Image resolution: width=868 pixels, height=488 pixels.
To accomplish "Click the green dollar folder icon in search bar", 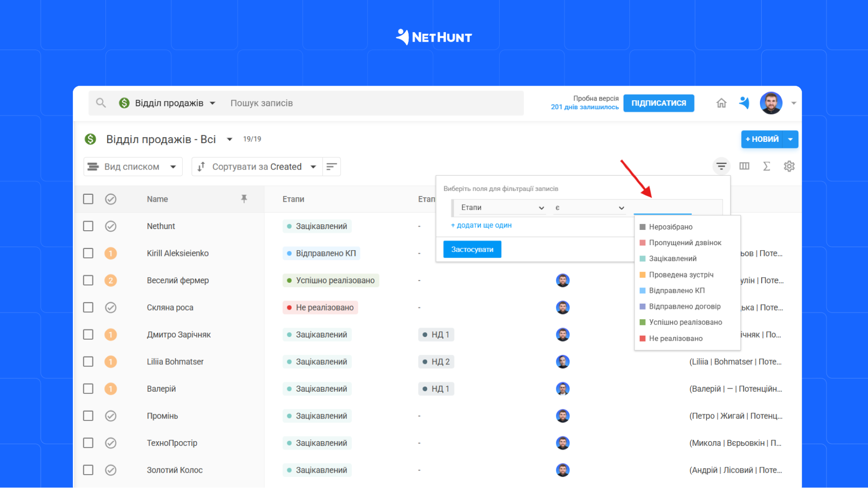I will click(124, 103).
